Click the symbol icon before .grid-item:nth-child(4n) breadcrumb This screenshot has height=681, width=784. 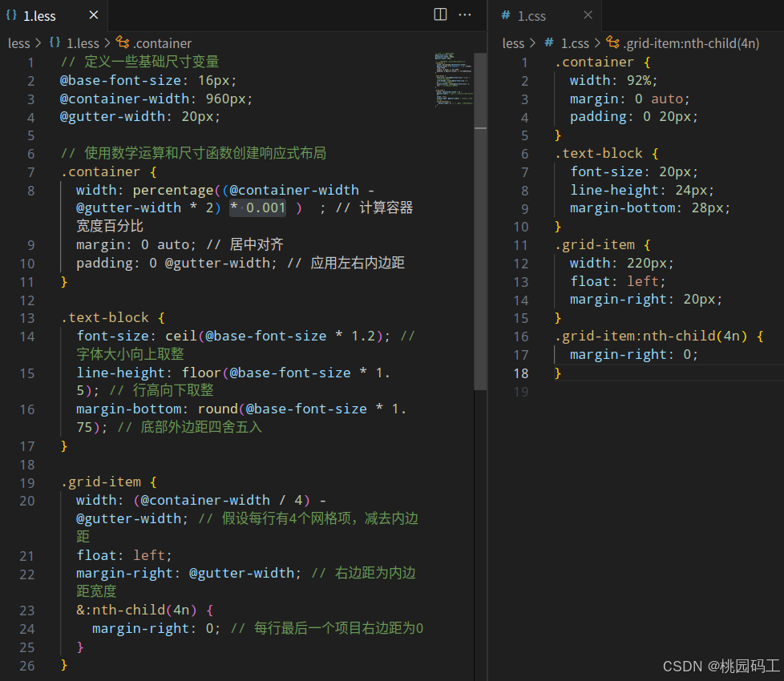coord(613,42)
